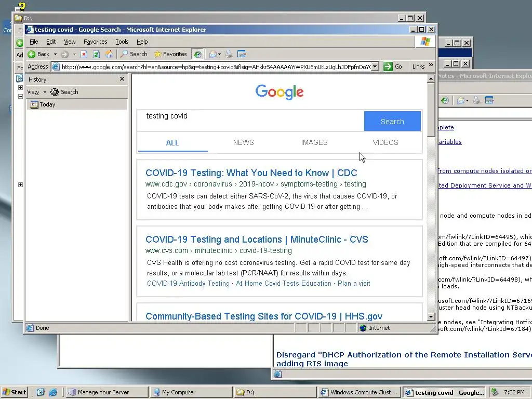Screen dimensions: 532x399
Task: Stop page loading with the red X icon
Action: tap(84, 54)
